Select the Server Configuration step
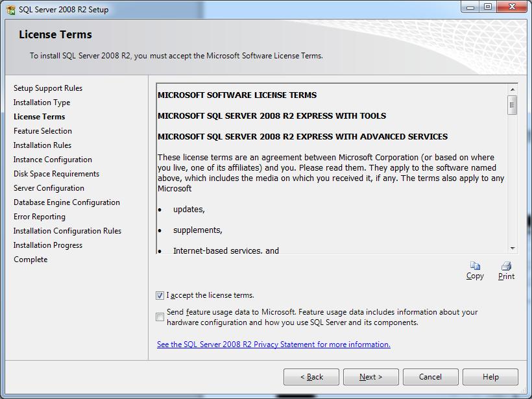The height and width of the screenshot is (399, 532). (49, 188)
